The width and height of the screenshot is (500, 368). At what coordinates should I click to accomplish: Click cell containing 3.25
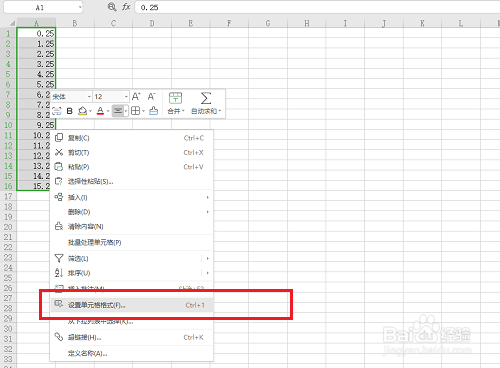point(36,64)
